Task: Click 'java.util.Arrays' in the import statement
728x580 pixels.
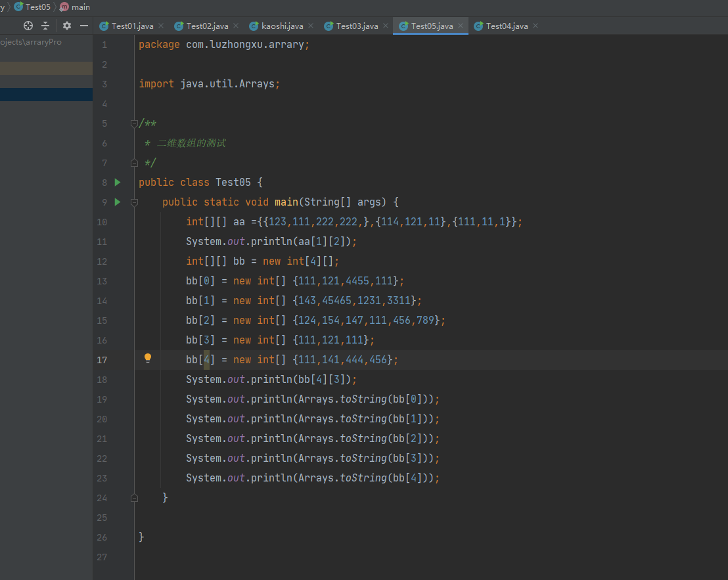Action: click(x=227, y=84)
